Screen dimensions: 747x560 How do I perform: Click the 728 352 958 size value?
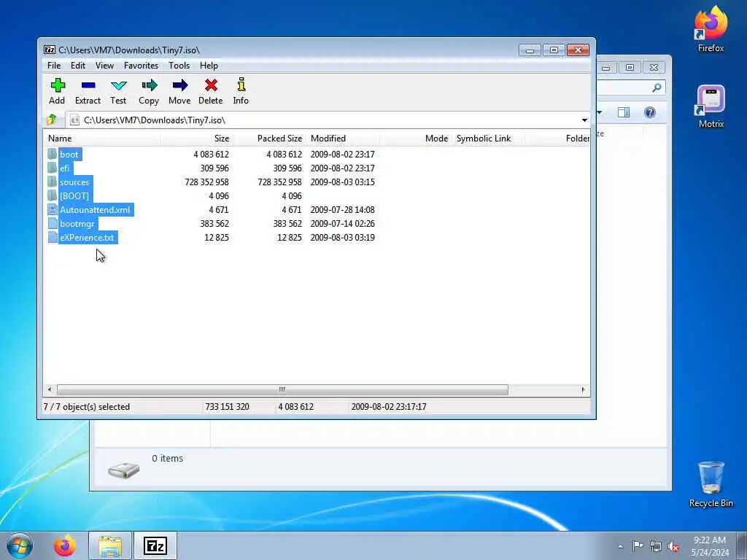206,182
